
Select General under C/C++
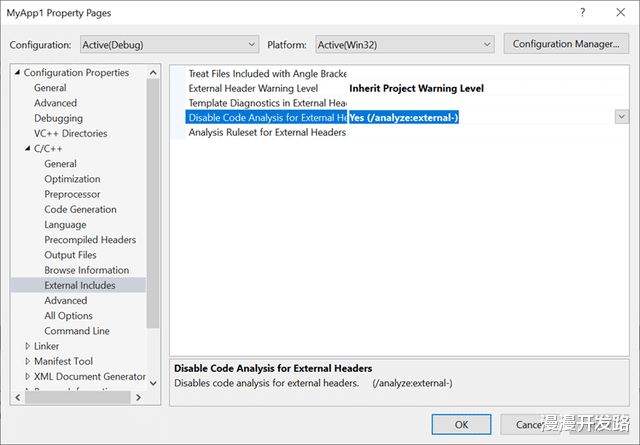coord(60,164)
